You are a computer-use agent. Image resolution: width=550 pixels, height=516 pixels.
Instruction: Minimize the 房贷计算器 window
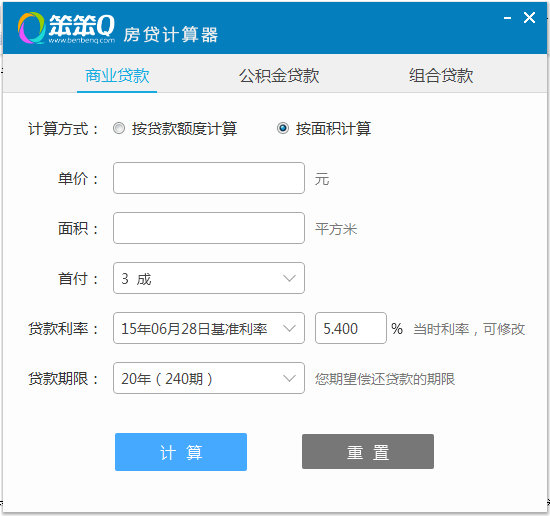[507, 18]
